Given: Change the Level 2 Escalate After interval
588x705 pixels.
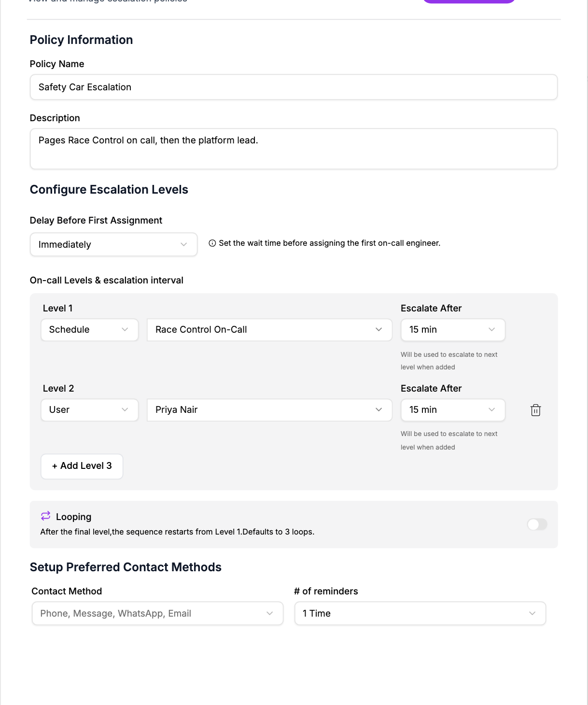Looking at the screenshot, I should tap(453, 410).
